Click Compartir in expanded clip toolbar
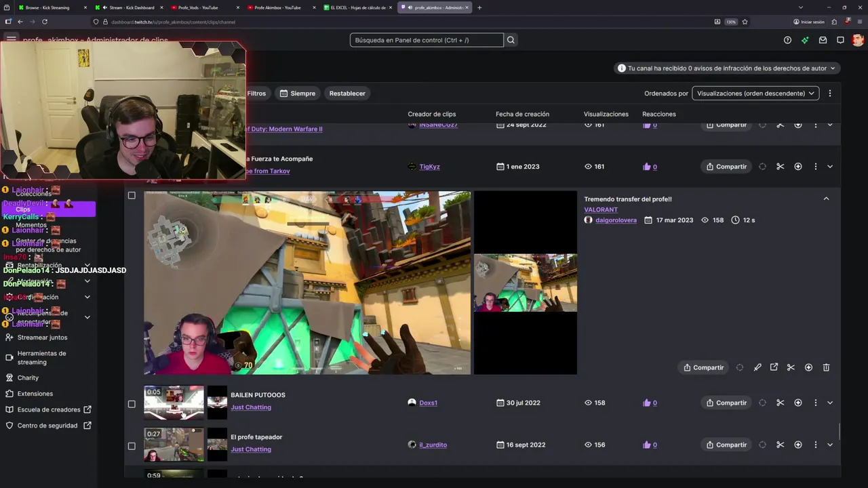 (703, 367)
